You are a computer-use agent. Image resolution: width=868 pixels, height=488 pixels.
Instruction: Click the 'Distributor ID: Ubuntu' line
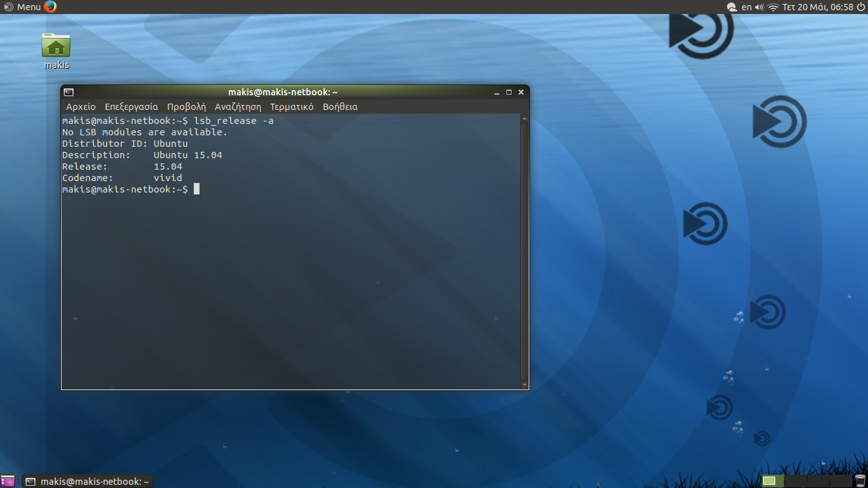coord(125,144)
